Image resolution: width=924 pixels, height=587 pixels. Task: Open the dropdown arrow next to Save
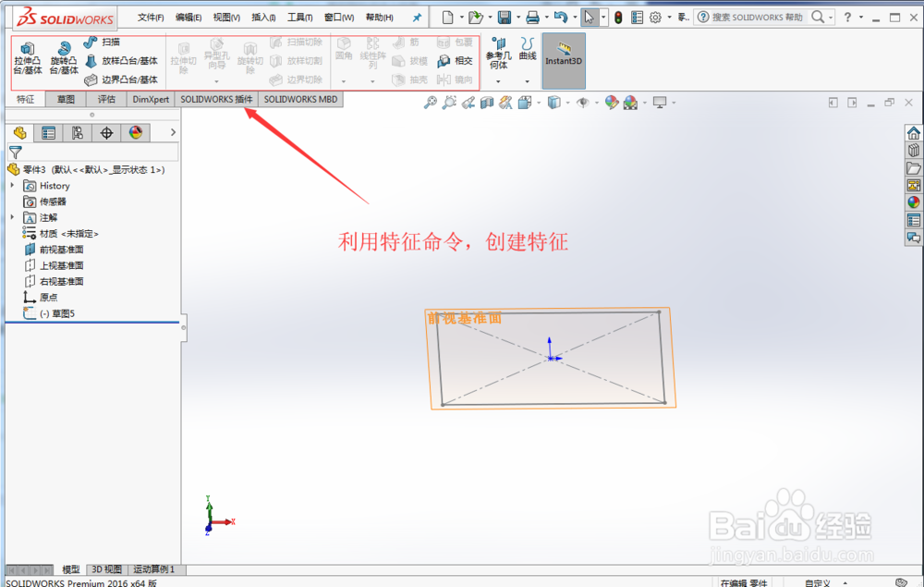(x=518, y=18)
